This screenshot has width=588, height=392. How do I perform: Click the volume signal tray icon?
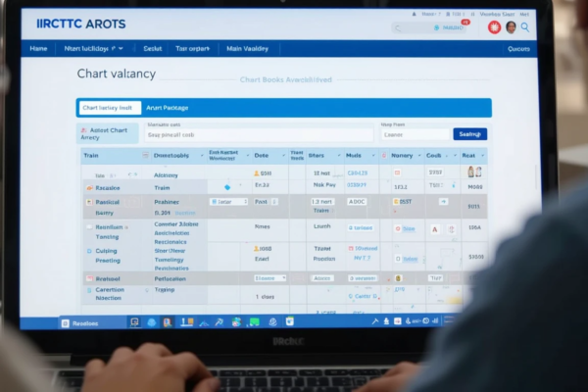[x=435, y=320]
